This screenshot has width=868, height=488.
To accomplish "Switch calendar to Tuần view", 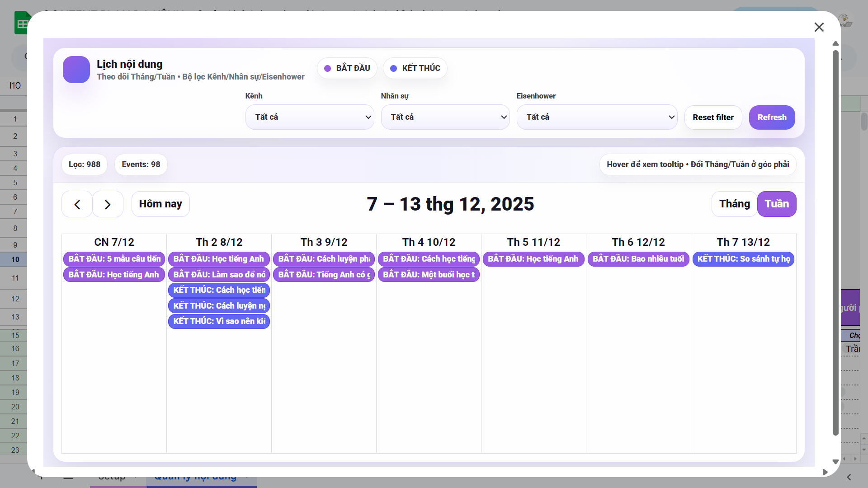I will [x=776, y=204].
